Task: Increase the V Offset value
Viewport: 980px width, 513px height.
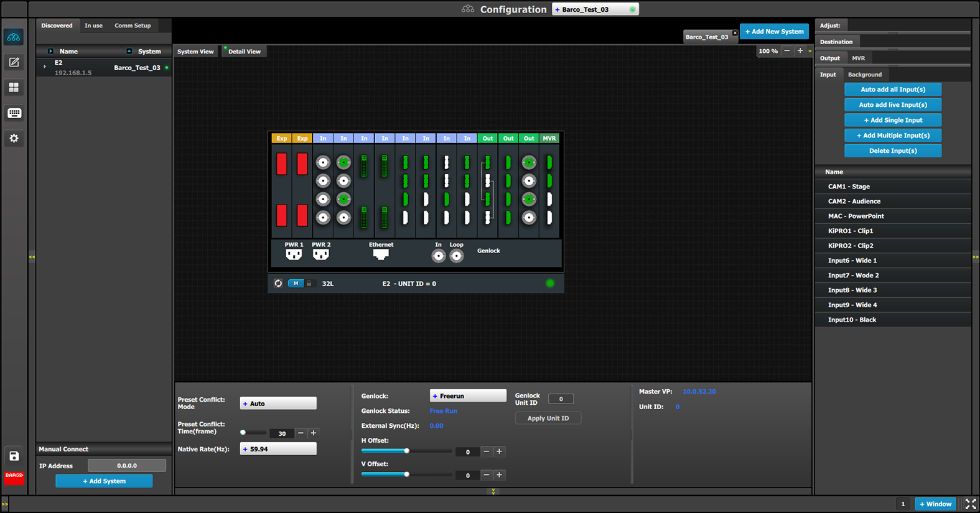Action: [x=499, y=475]
